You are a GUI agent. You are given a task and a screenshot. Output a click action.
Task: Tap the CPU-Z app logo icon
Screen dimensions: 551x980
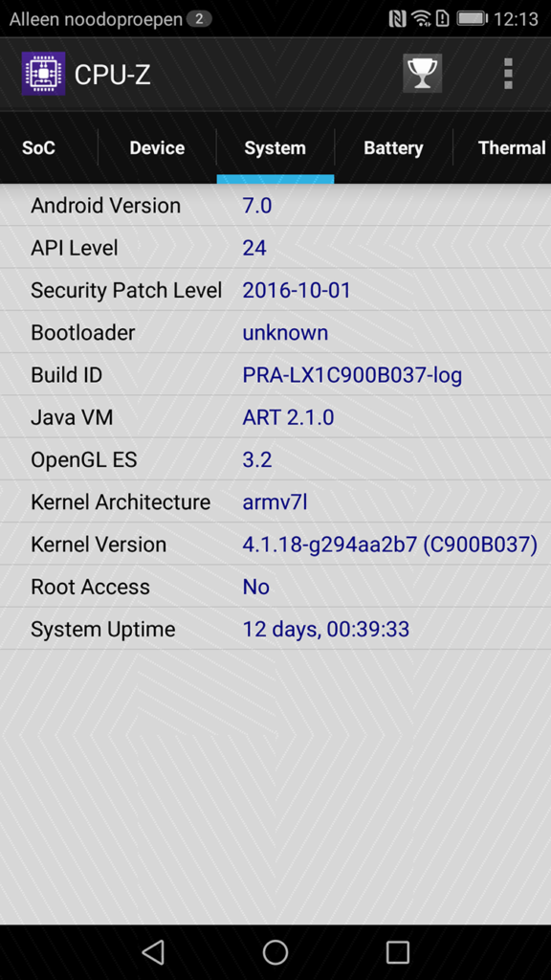point(43,74)
